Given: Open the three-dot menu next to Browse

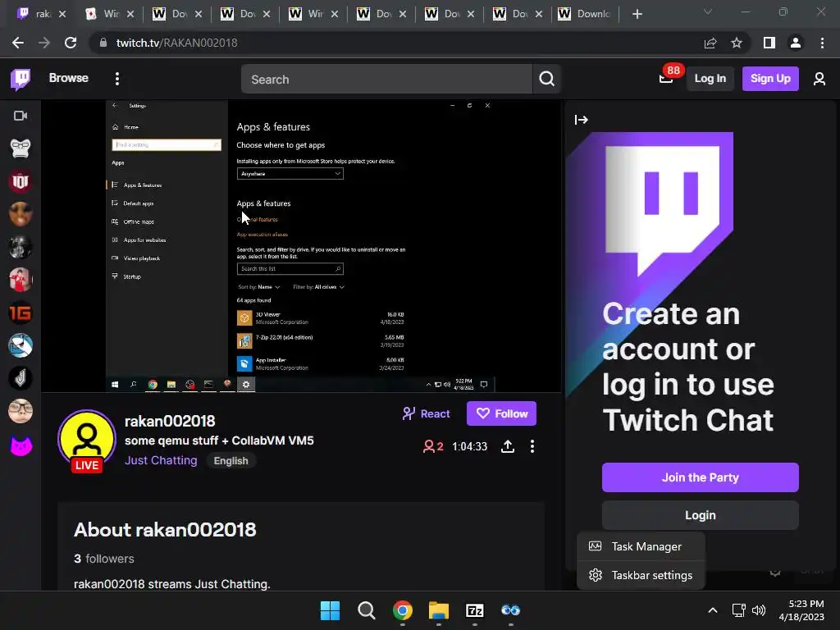Looking at the screenshot, I should tap(116, 79).
